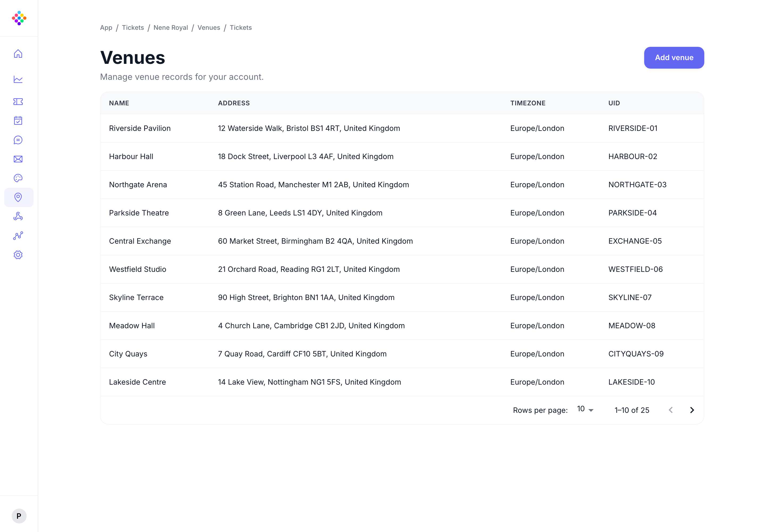The height and width of the screenshot is (532, 766).
Task: Open the settings gear icon
Action: point(18,255)
